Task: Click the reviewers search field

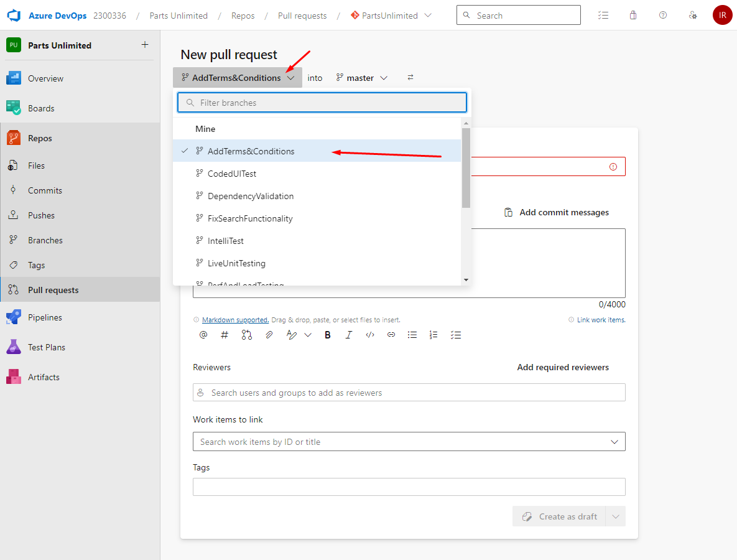Action: (409, 393)
